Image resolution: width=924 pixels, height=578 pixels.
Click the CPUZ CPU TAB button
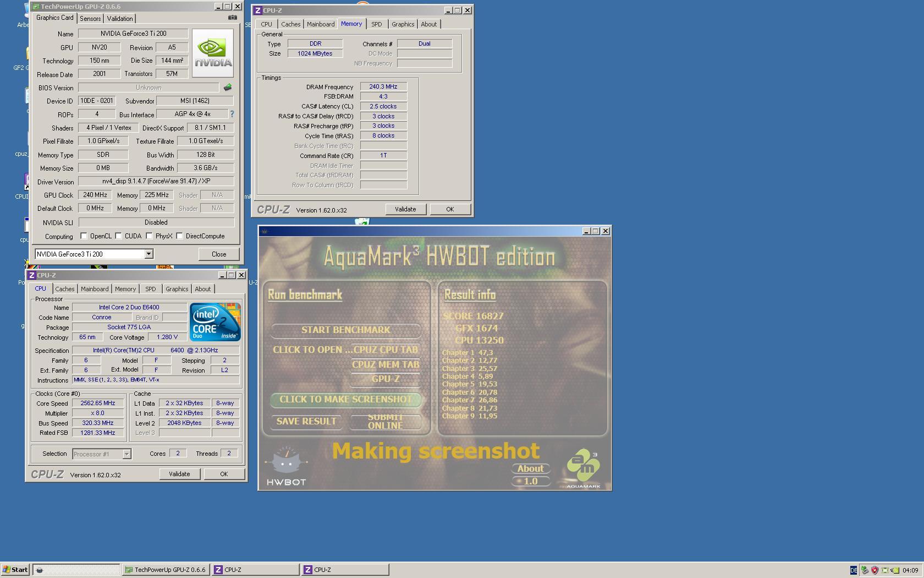point(386,350)
